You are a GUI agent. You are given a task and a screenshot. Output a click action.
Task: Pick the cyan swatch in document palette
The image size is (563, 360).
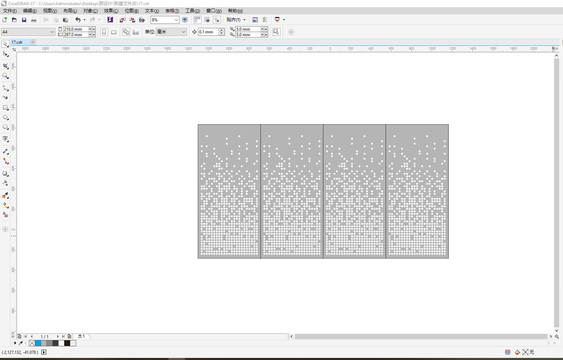coord(38,343)
